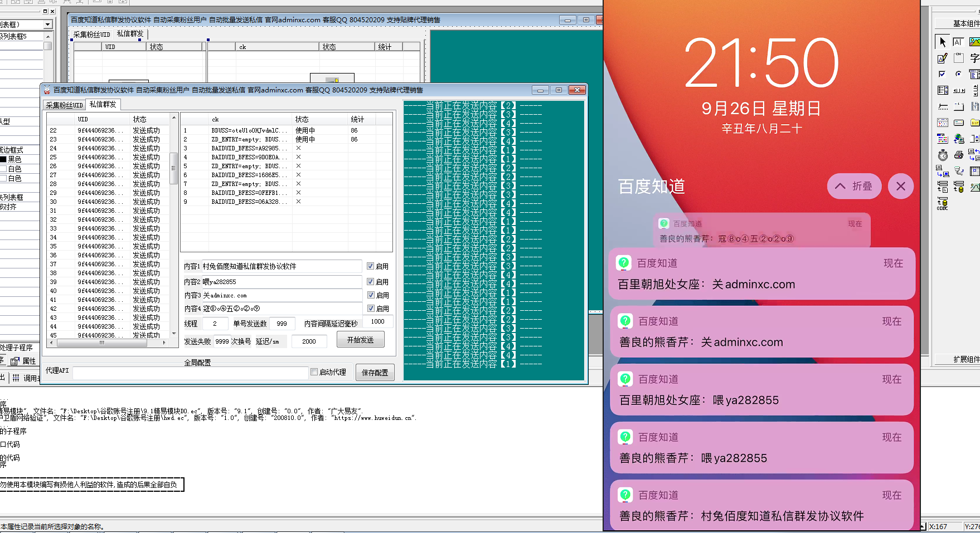Select the radio button component icon
This screenshot has width=980, height=533.
(959, 74)
